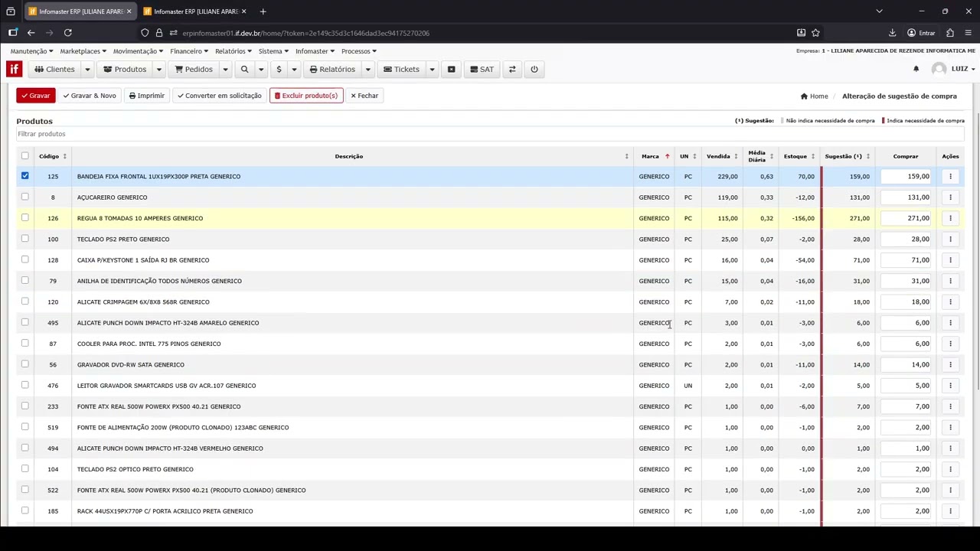This screenshot has width=980, height=551.
Task: Toggle the select-all header checkbox
Action: coord(25,156)
